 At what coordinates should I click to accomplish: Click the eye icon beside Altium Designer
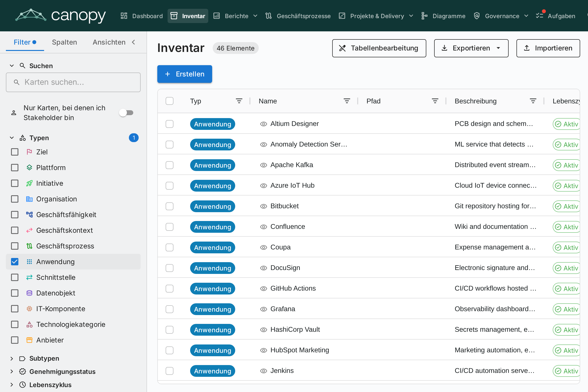[x=264, y=124]
